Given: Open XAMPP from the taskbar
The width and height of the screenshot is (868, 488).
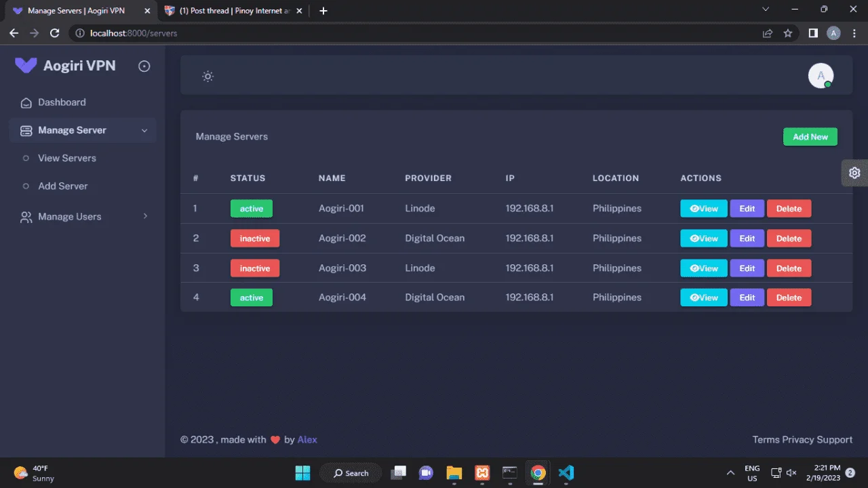Looking at the screenshot, I should click(x=482, y=472).
